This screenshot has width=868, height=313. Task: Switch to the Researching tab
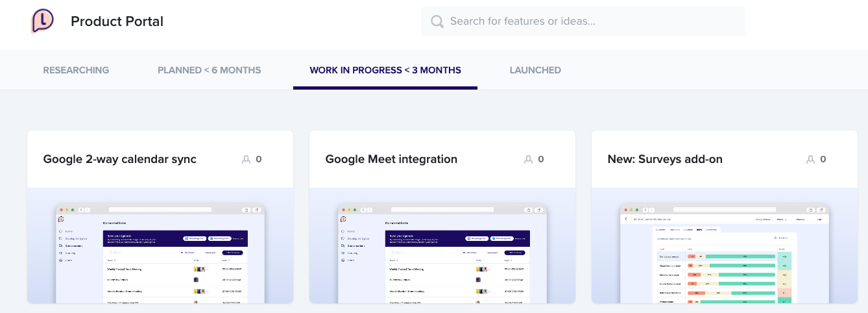(x=76, y=70)
